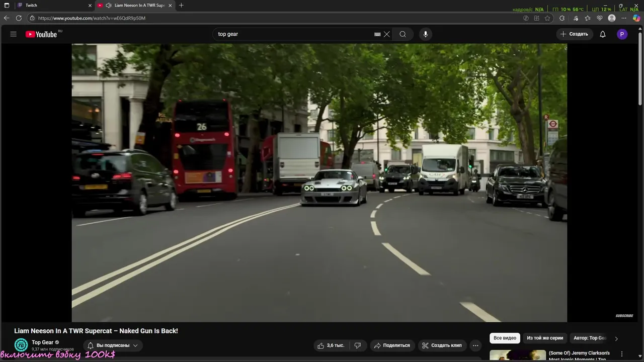Image resolution: width=644 pixels, height=362 pixels.
Task: Close the Twitch tab
Action: coord(90,5)
